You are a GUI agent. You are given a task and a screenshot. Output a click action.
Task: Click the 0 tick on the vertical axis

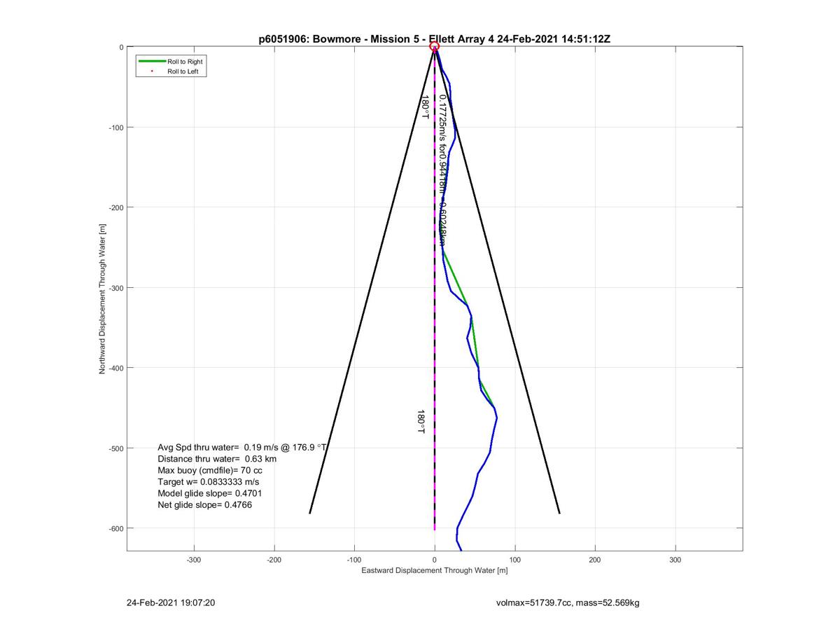[121, 47]
